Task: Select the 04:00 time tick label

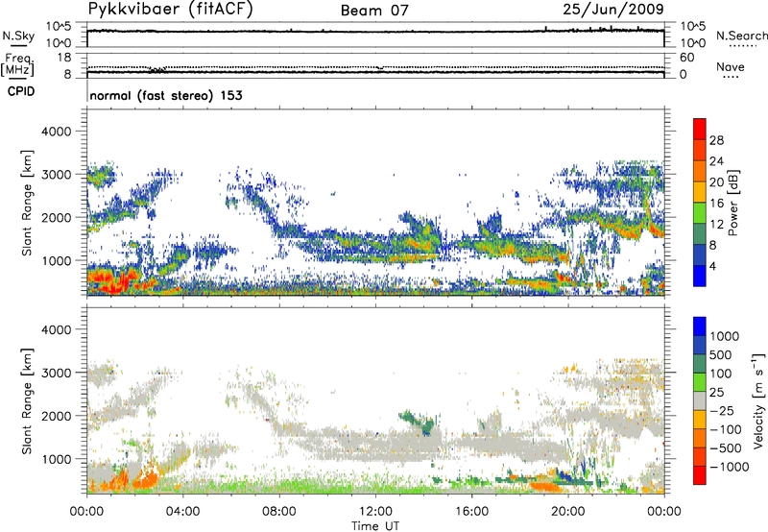Action: pos(182,512)
